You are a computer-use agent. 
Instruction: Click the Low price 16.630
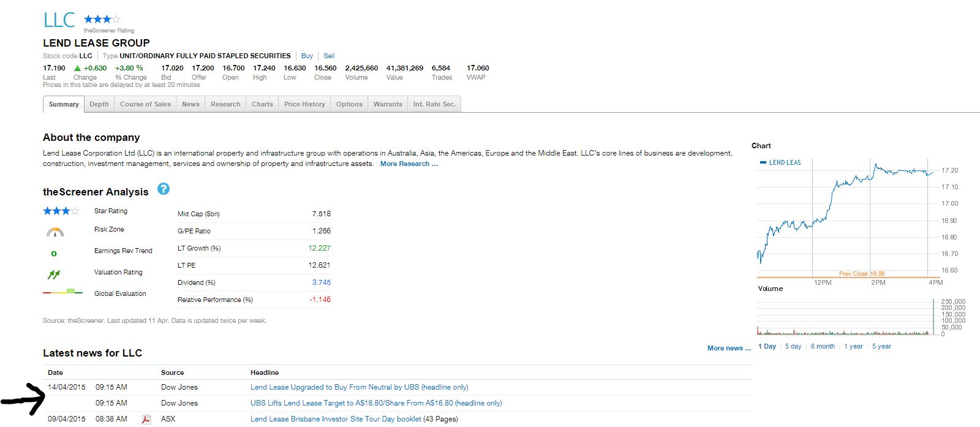click(295, 68)
